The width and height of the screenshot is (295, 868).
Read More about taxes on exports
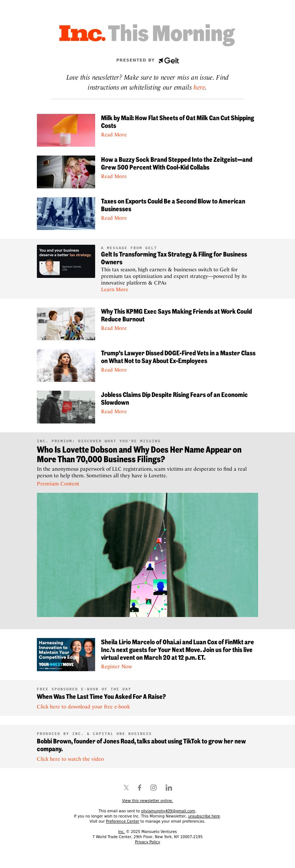(114, 218)
